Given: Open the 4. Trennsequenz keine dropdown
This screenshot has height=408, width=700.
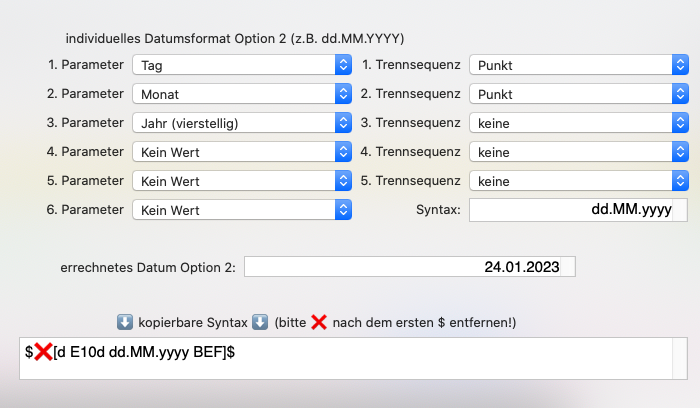Looking at the screenshot, I should (x=579, y=152).
